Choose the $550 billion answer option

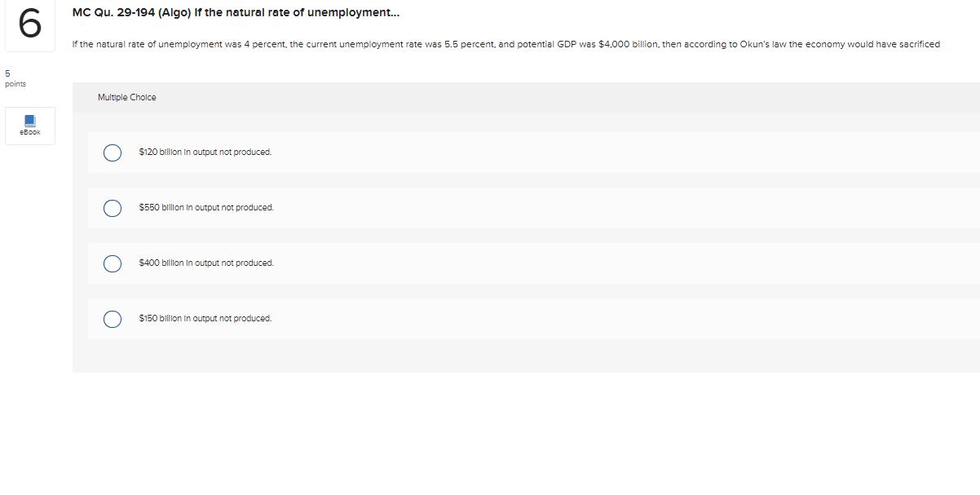(113, 207)
